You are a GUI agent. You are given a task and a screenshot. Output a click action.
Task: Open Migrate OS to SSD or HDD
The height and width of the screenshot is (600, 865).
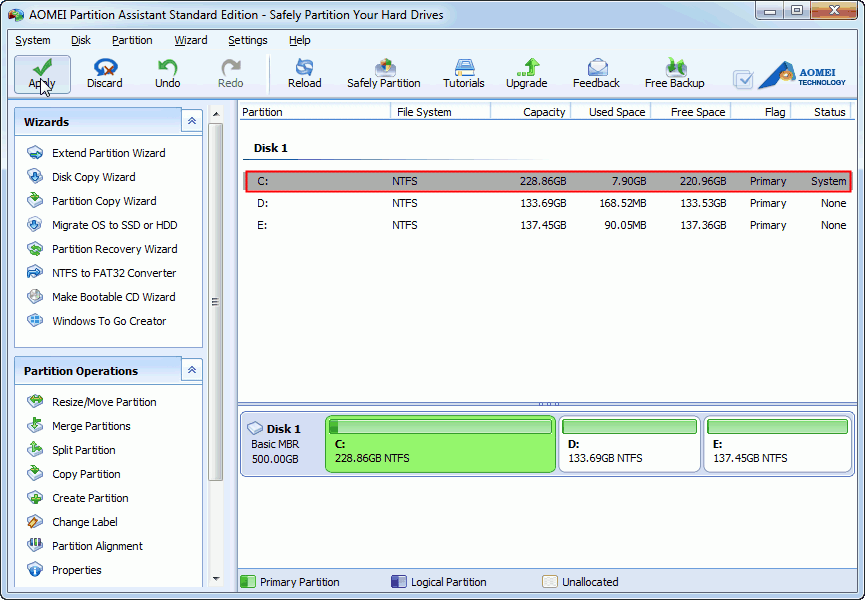(103, 225)
